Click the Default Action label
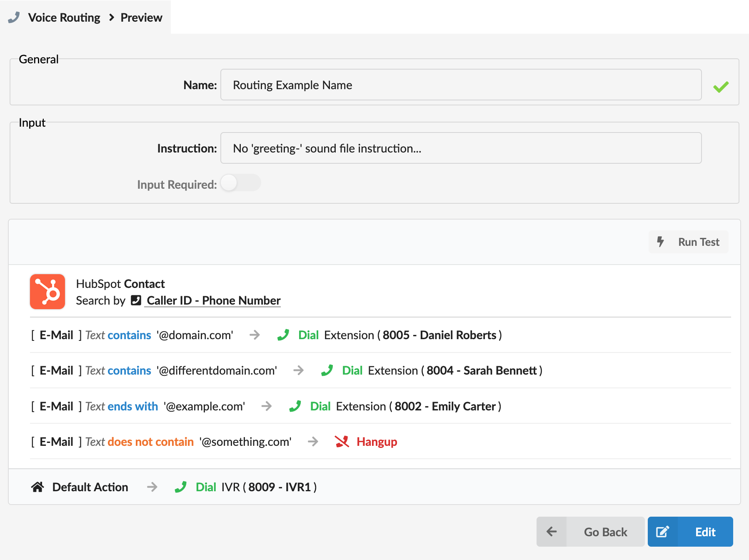The height and width of the screenshot is (560, 749). click(90, 487)
